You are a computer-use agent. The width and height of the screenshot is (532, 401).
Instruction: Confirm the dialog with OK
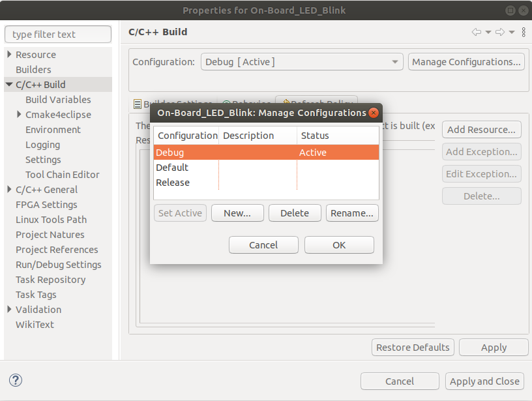pyautogui.click(x=339, y=245)
